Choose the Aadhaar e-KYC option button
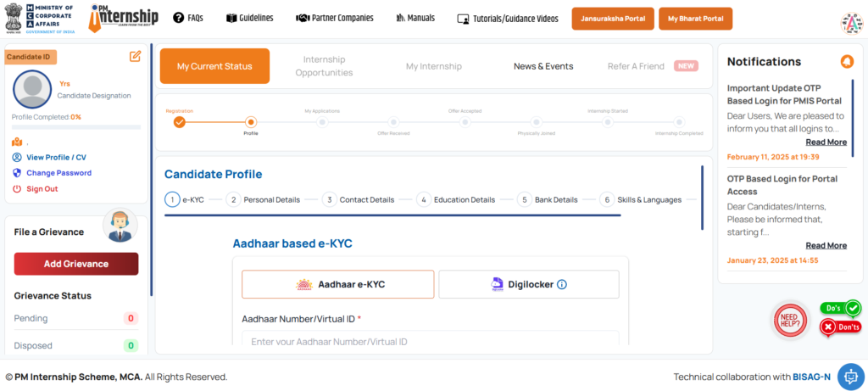 click(x=337, y=285)
